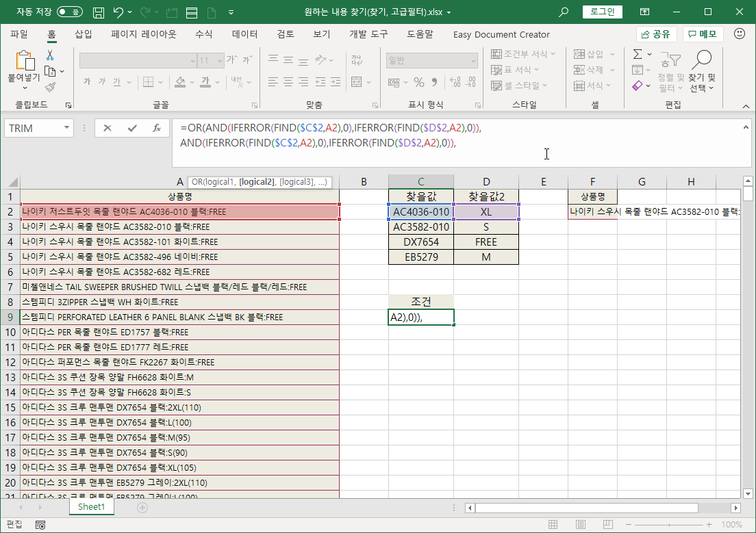This screenshot has height=533, width=756.
Task: Open the search magnifier in the title bar
Action: tap(563, 12)
